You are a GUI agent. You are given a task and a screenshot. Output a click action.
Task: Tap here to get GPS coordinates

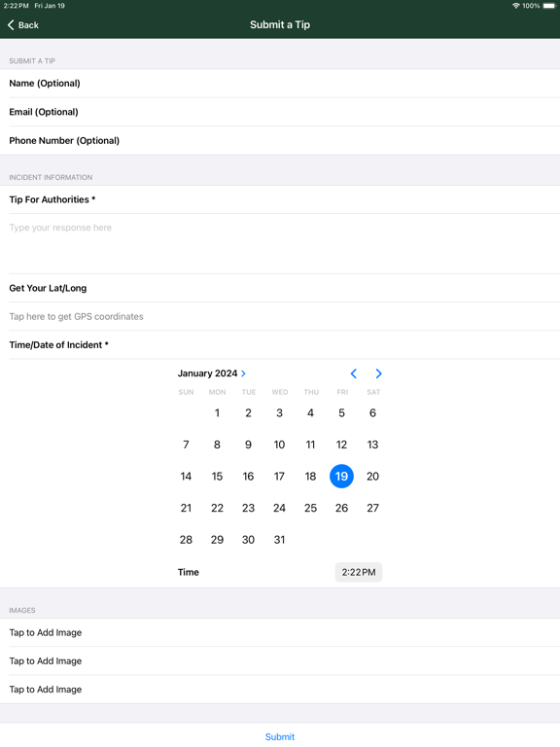(x=280, y=316)
